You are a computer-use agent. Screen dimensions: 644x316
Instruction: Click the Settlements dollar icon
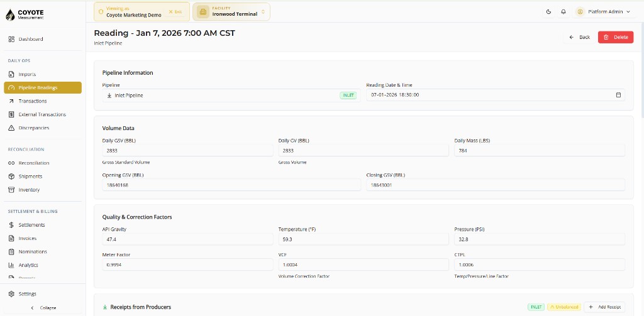(x=11, y=225)
